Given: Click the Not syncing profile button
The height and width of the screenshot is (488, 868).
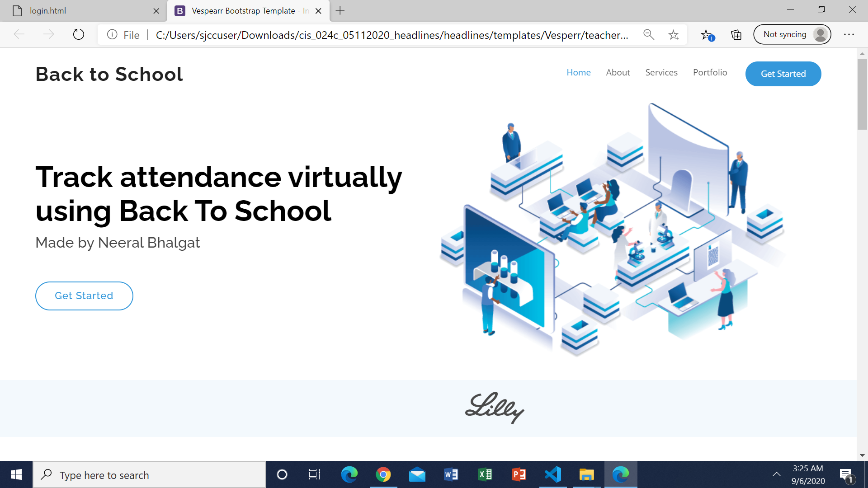Looking at the screenshot, I should [792, 34].
